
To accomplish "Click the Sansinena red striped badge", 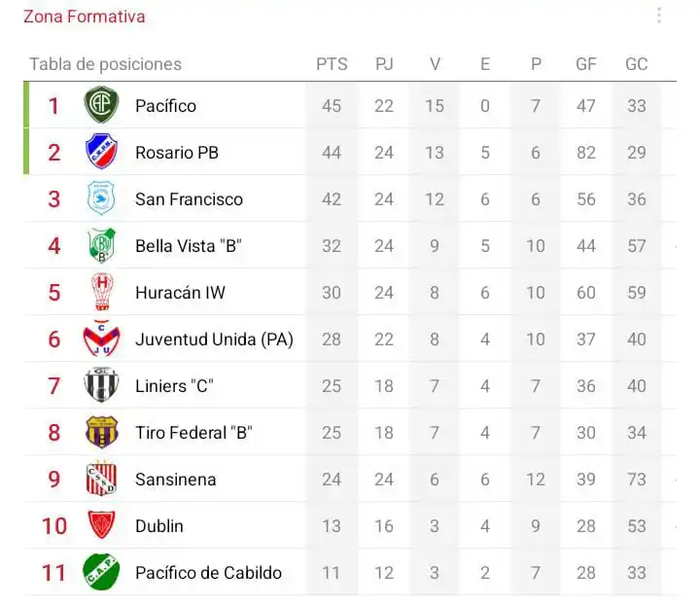I will pyautogui.click(x=101, y=479).
